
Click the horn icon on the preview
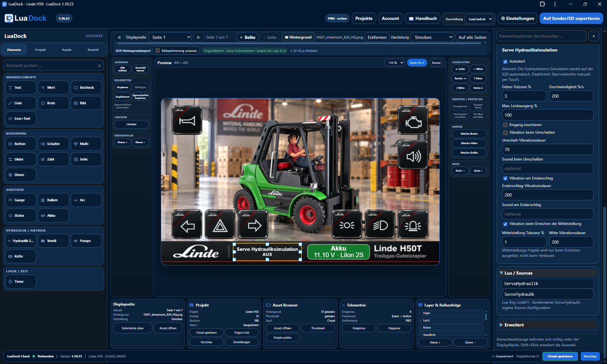[187, 120]
